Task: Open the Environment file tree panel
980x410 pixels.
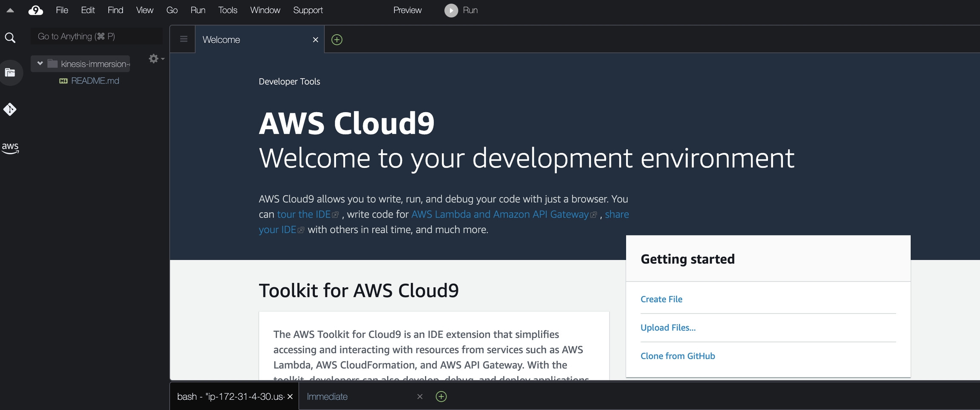Action: pyautogui.click(x=10, y=73)
